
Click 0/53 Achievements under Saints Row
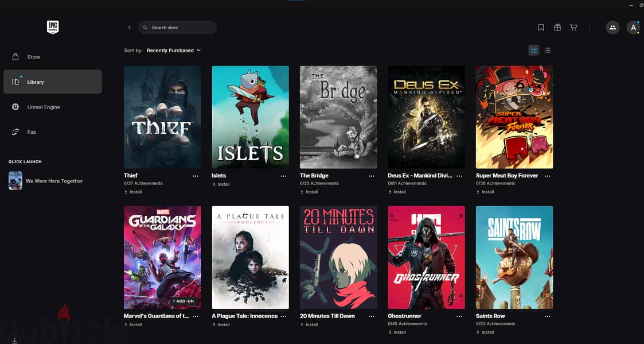tap(495, 324)
